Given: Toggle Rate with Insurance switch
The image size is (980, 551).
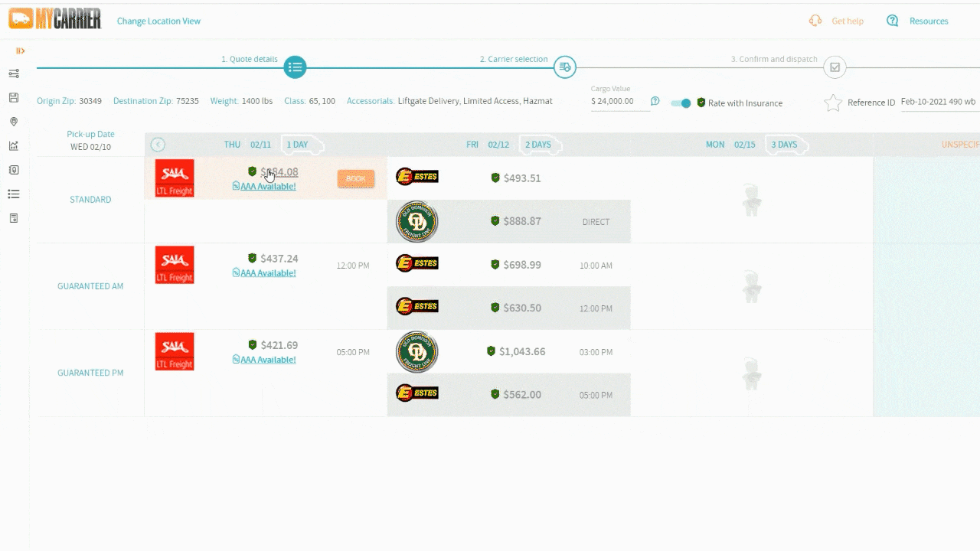Looking at the screenshot, I should pos(681,103).
